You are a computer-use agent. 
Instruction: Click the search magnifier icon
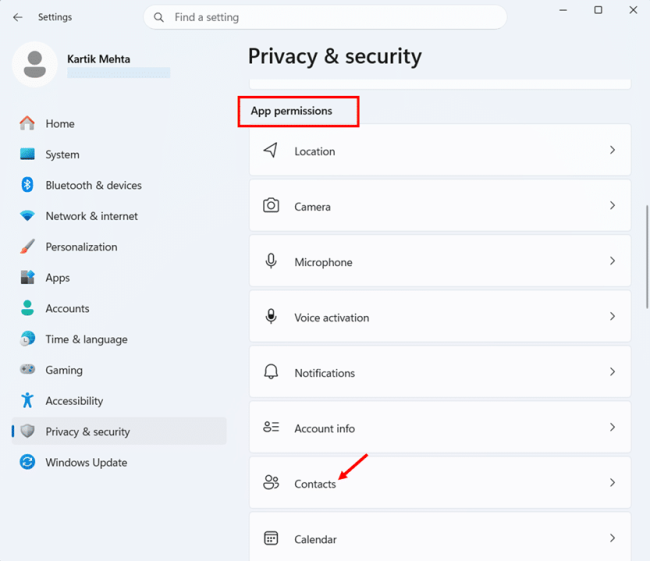(x=158, y=17)
